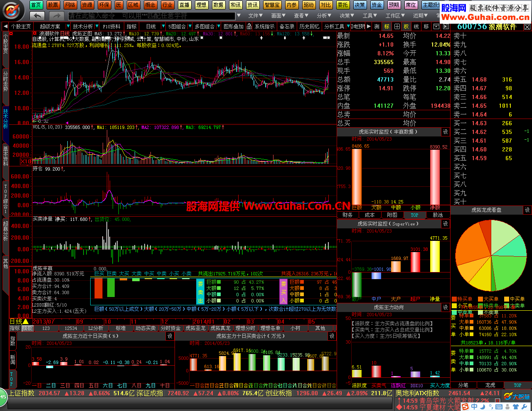Click the green 45 circle badge
This screenshot has width=532, height=411.
click(3, 397)
